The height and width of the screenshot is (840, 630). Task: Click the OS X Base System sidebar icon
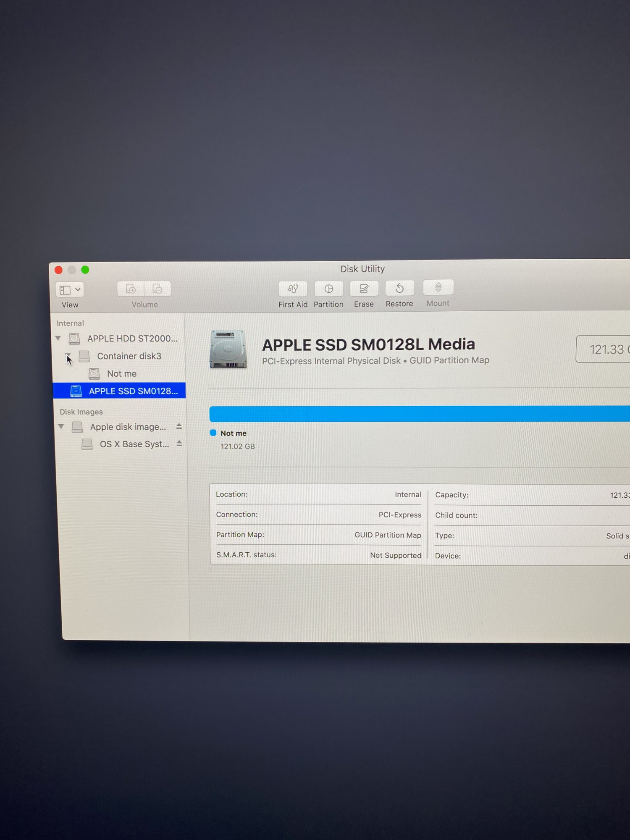[x=87, y=444]
